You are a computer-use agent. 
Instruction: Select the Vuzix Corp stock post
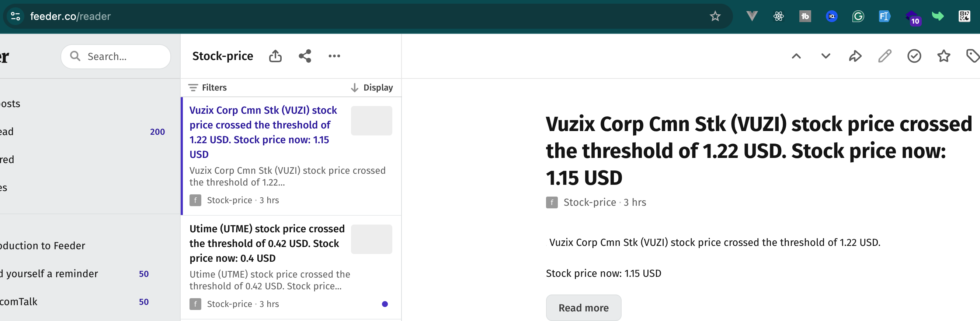pyautogui.click(x=291, y=156)
